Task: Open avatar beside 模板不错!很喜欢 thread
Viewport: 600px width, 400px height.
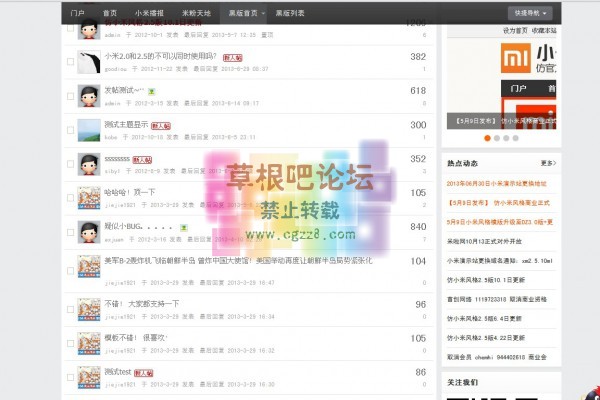Action: (x=89, y=343)
